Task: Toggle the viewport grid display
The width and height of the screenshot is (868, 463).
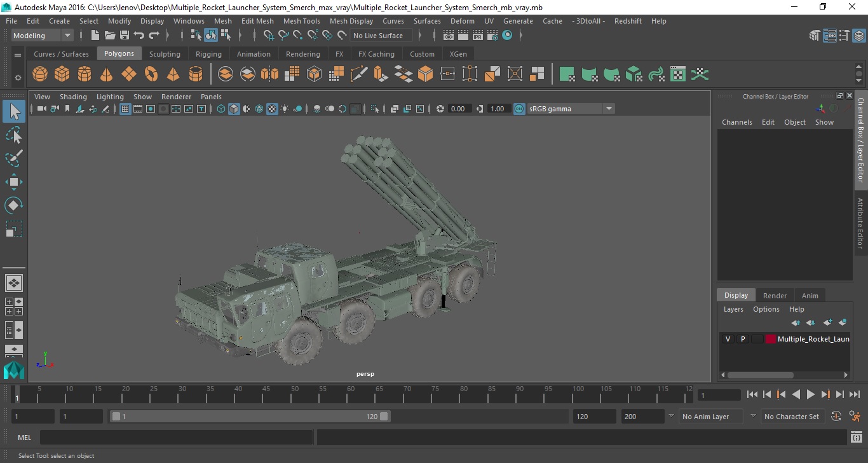Action: 125,109
